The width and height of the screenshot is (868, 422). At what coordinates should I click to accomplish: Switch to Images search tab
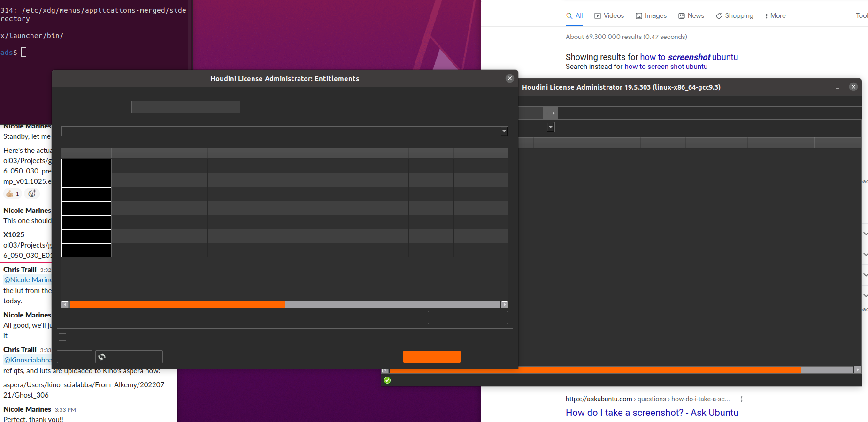(651, 15)
